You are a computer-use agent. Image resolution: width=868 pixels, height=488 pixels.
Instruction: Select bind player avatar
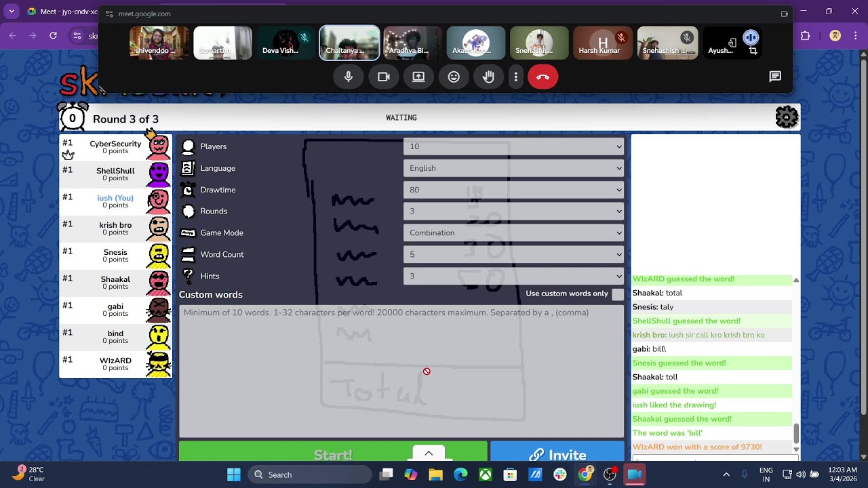pos(158,337)
